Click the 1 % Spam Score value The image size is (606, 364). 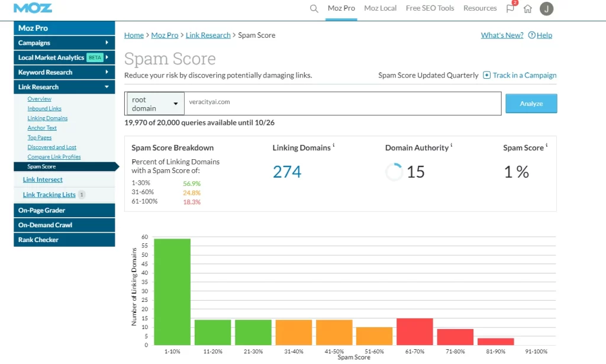tap(517, 172)
